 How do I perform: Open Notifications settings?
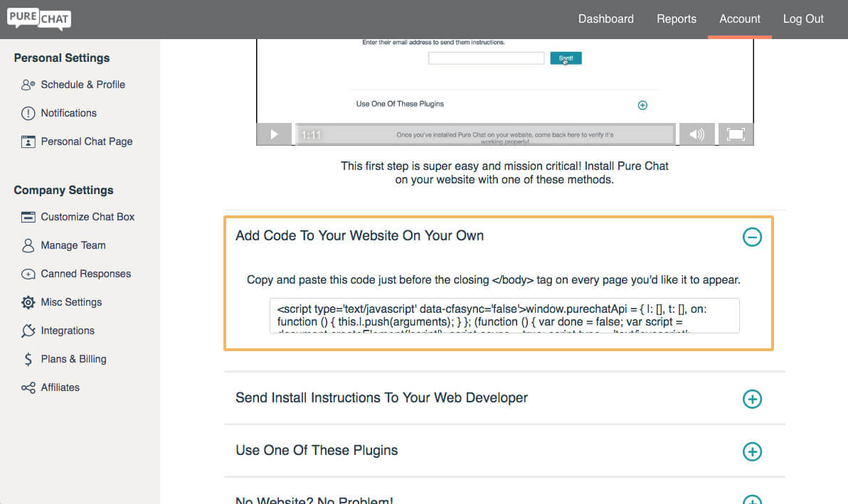pos(69,114)
